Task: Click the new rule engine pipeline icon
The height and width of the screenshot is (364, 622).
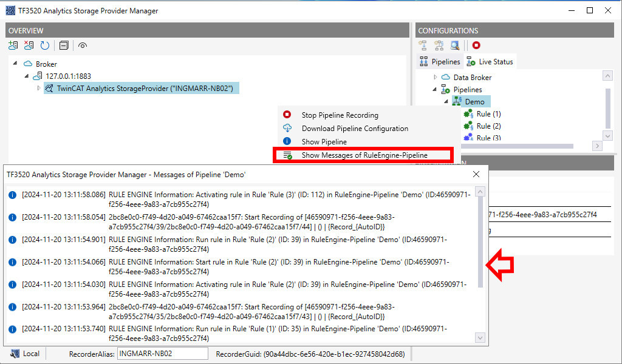Action: 439,45
